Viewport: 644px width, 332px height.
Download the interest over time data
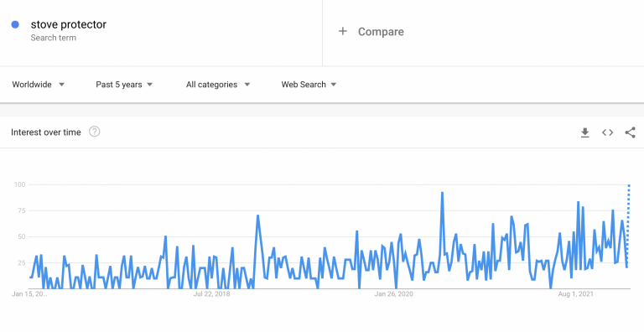click(584, 132)
